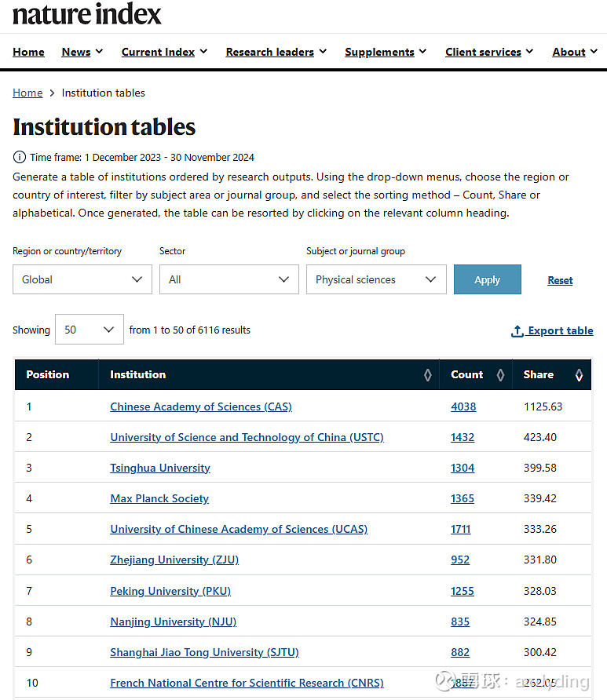Screen dimensions: 607x700
Task: Open the Current Index menu
Action: click(164, 52)
